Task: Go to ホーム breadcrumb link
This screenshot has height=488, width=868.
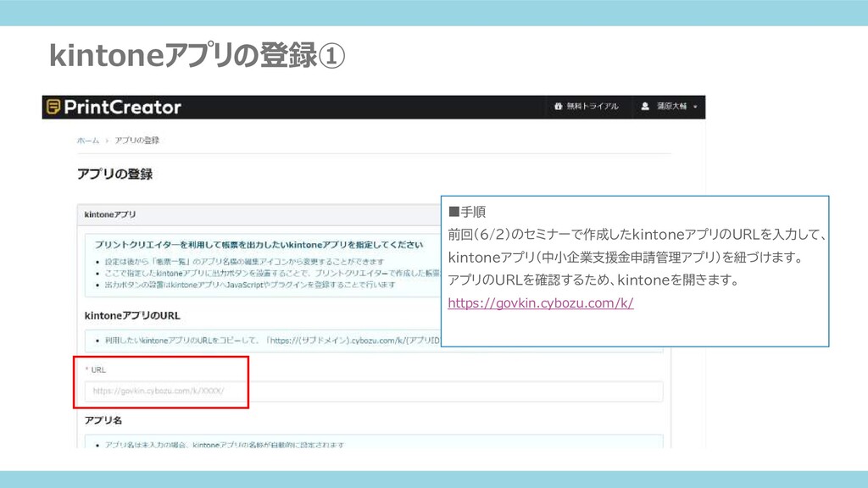Action: point(87,141)
